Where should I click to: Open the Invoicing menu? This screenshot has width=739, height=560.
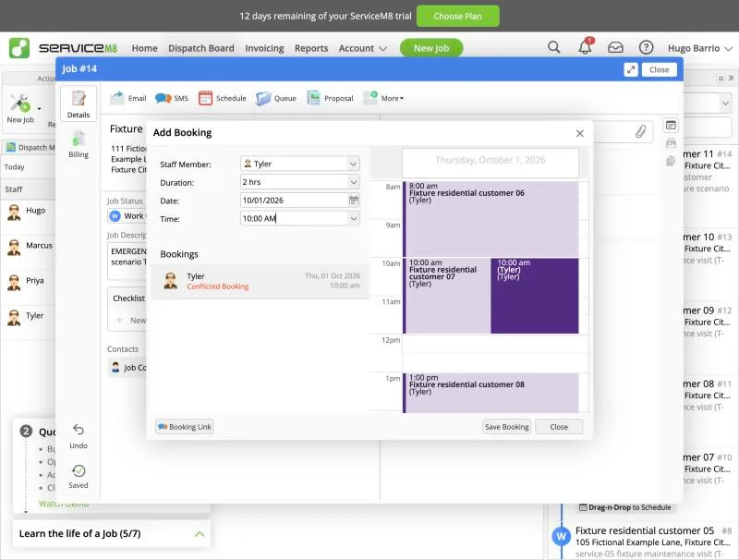(x=264, y=48)
